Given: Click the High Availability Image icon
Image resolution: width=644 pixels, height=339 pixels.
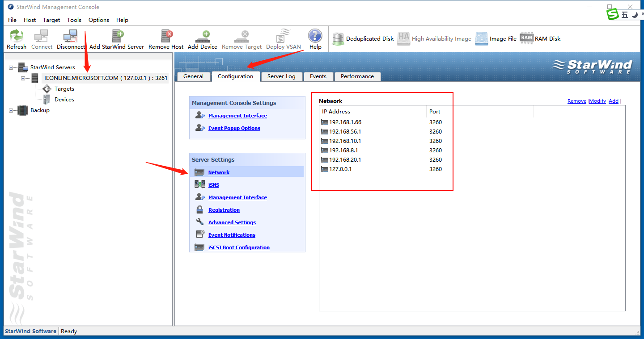Looking at the screenshot, I should coord(404,39).
